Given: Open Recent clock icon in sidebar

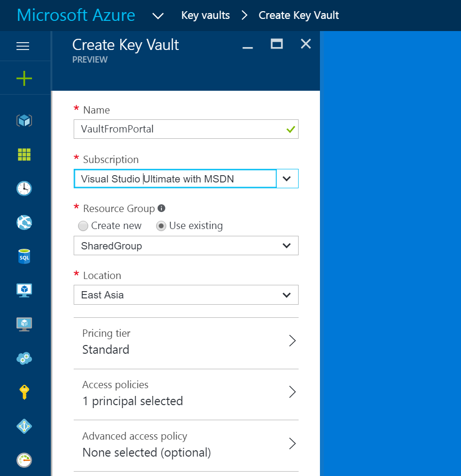Looking at the screenshot, I should [24, 189].
